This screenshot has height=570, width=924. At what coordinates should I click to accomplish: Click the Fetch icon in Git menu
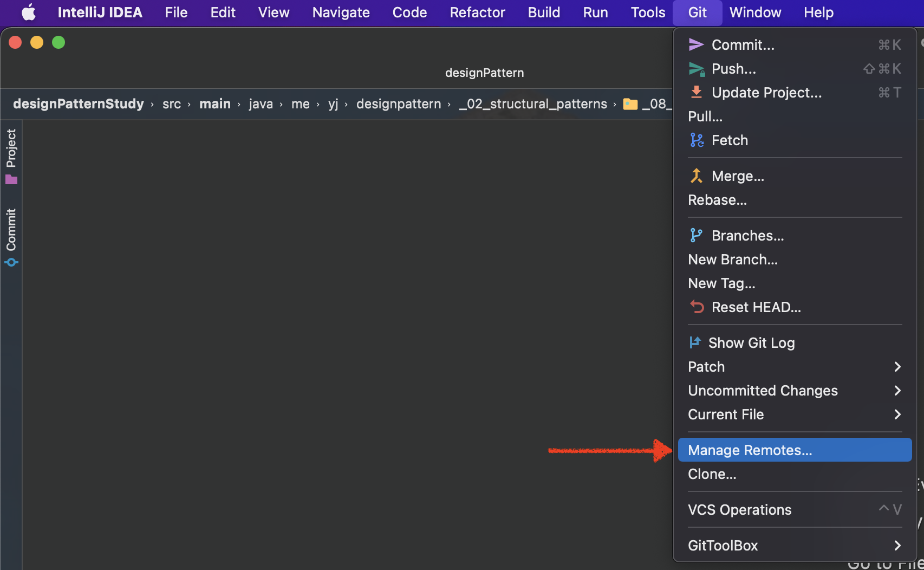click(x=697, y=140)
